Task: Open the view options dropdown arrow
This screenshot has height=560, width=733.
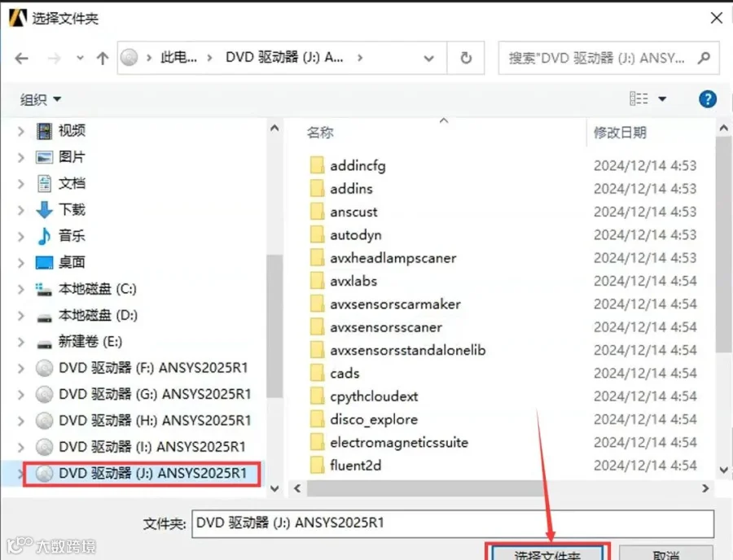Action: click(x=662, y=99)
